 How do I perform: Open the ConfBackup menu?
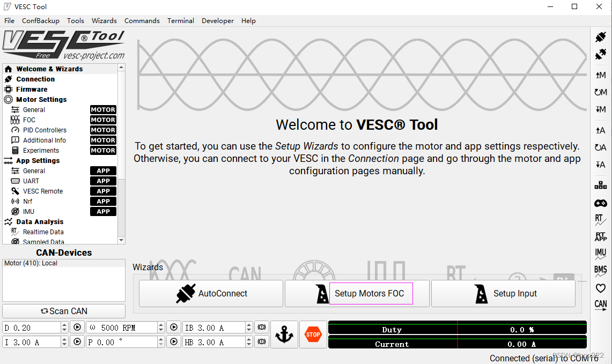pyautogui.click(x=41, y=21)
